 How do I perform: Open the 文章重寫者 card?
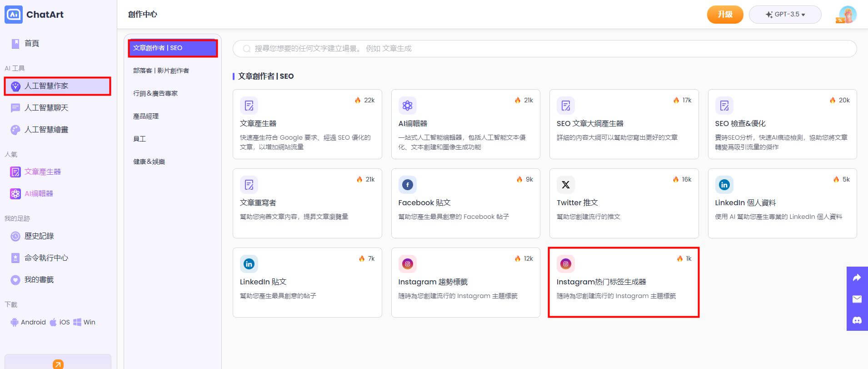[x=307, y=203]
